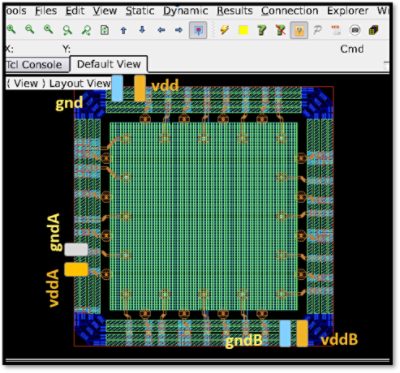Open the Edit menu
Viewport: 400px width, 373px height.
(75, 11)
